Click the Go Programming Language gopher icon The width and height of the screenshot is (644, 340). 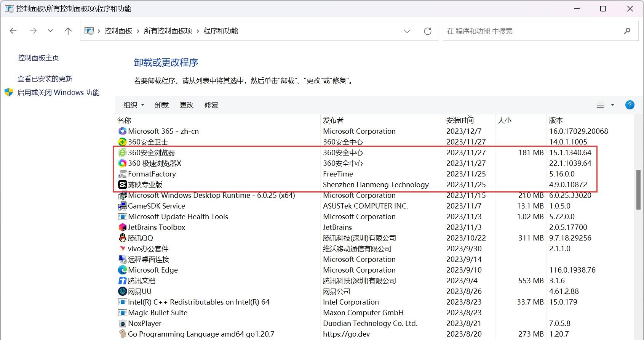click(x=122, y=334)
